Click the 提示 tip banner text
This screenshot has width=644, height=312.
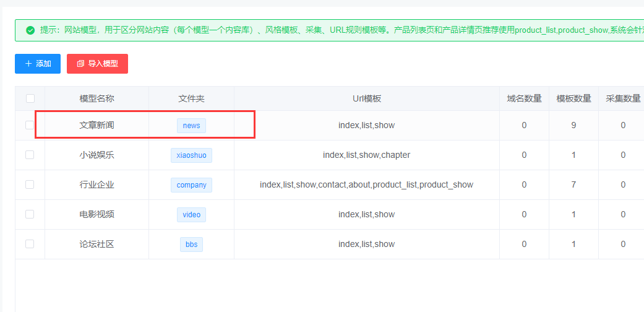(x=341, y=30)
